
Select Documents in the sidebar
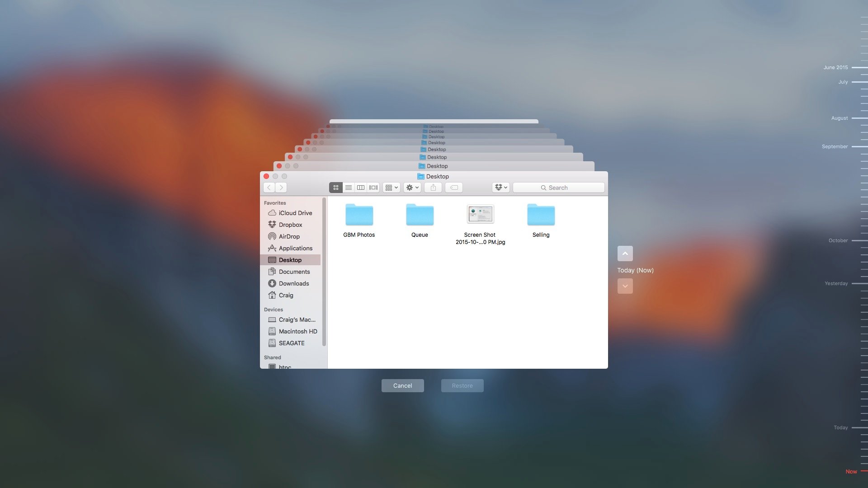[294, 272]
